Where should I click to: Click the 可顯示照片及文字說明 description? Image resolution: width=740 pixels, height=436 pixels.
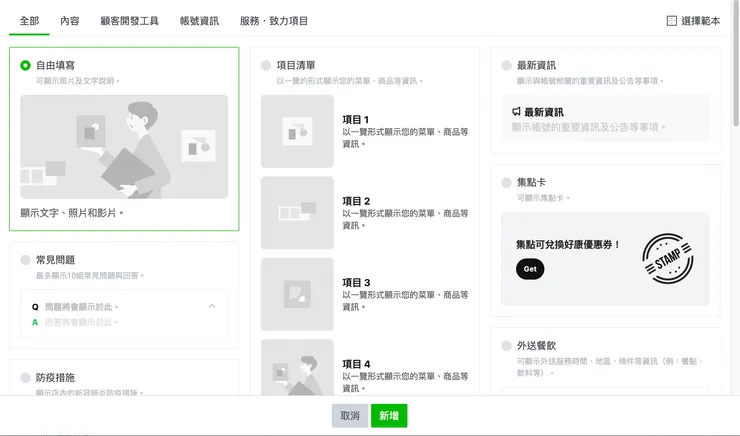point(77,81)
